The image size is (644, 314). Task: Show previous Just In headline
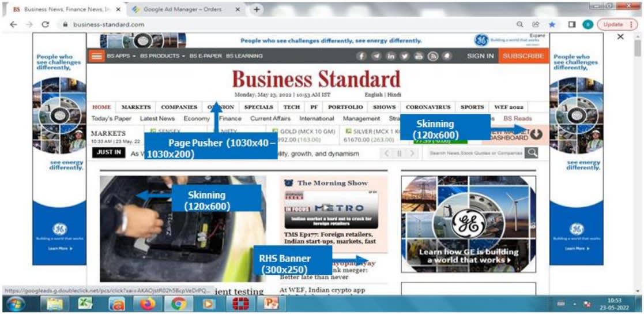coord(386,154)
